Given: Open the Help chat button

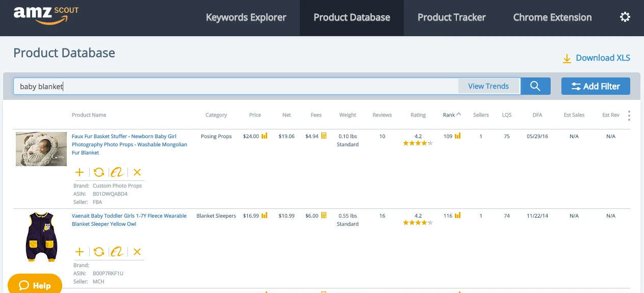Looking at the screenshot, I should (x=35, y=285).
